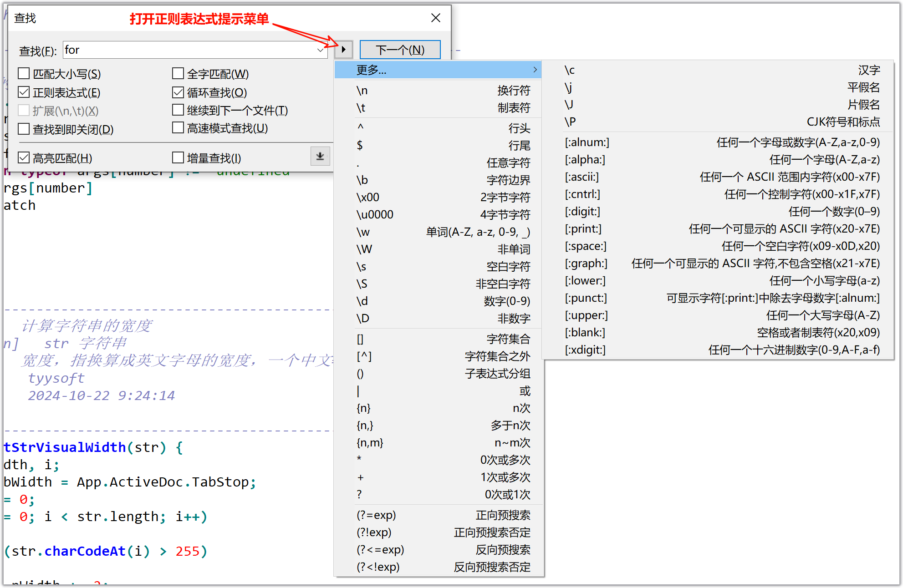Viewport: 903px width, 588px height.
Task: Choose [:alnum:] from the submenu
Action: tap(587, 142)
